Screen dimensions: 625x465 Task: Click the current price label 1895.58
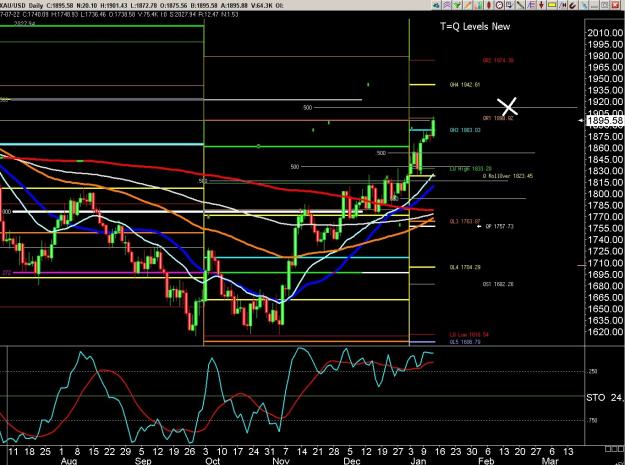605,120
